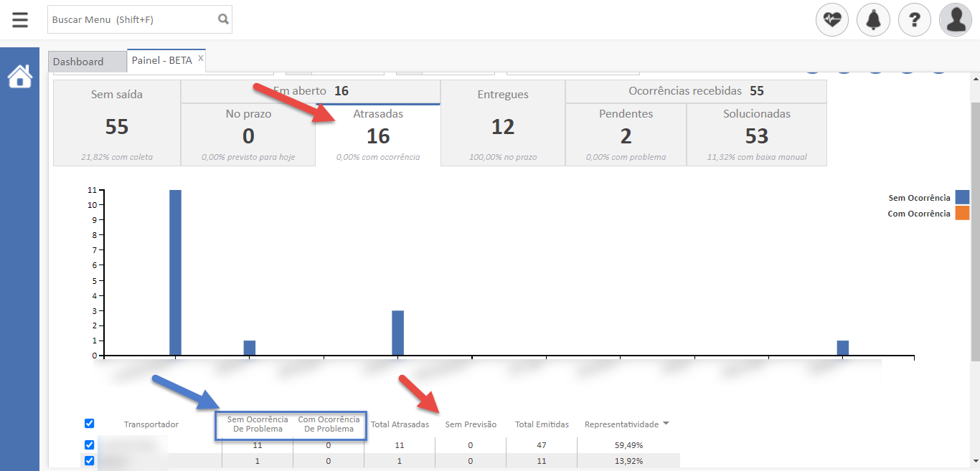The image size is (980, 471).
Task: Open the user profile avatar
Action: [956, 20]
